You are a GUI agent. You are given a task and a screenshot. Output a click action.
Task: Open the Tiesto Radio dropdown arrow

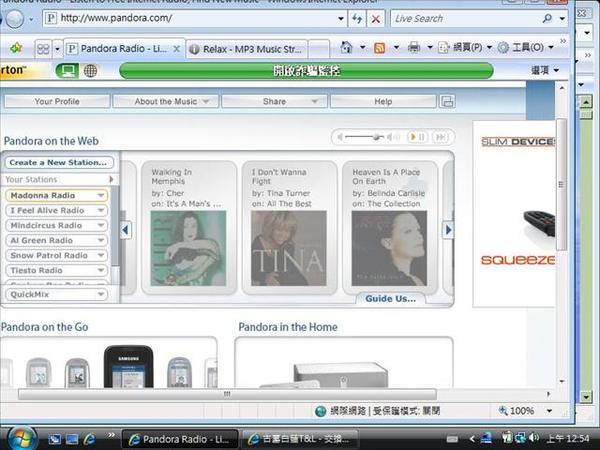pyautogui.click(x=101, y=270)
